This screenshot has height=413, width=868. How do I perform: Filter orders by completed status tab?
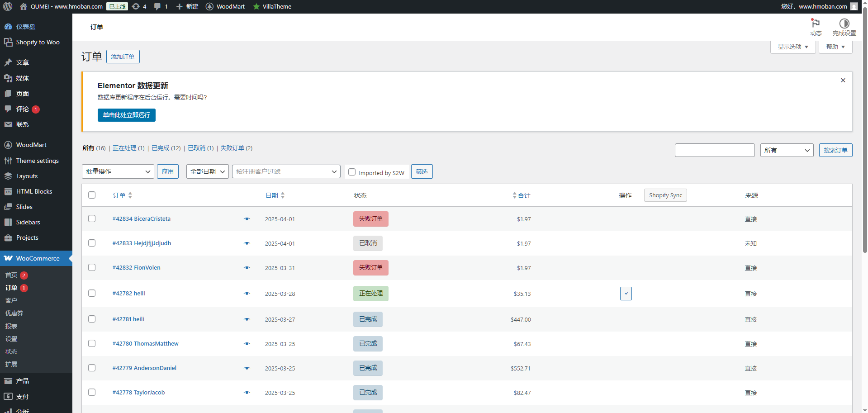(160, 148)
